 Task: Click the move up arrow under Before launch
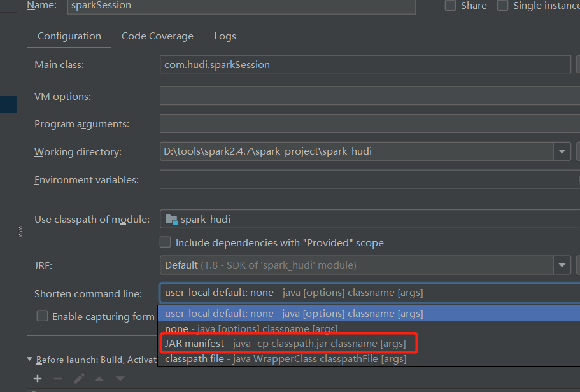click(99, 379)
